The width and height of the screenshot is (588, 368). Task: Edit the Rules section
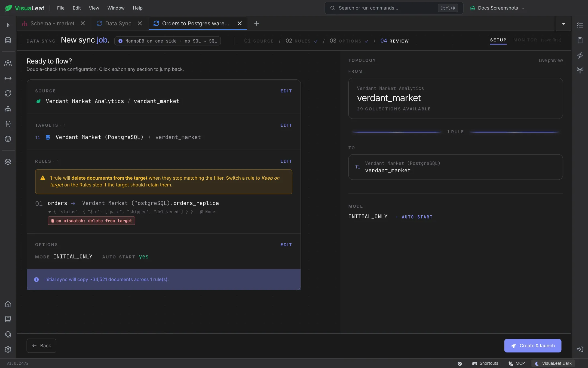[x=286, y=161]
